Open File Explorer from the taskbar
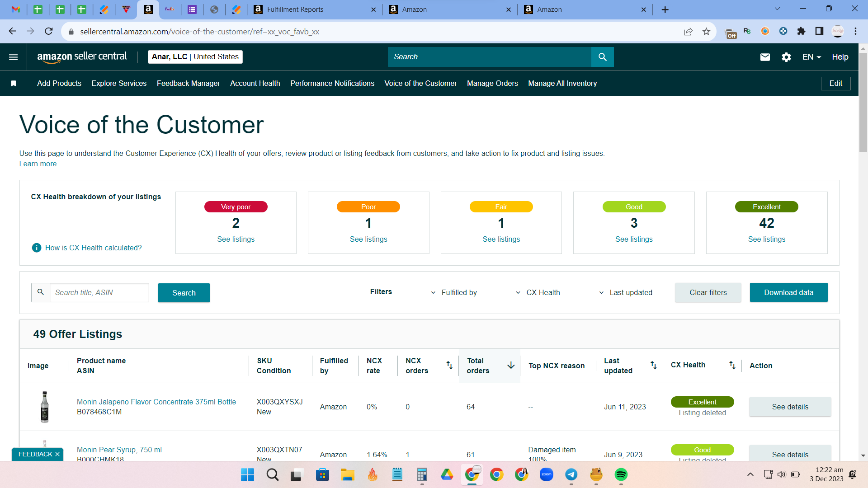 347,475
